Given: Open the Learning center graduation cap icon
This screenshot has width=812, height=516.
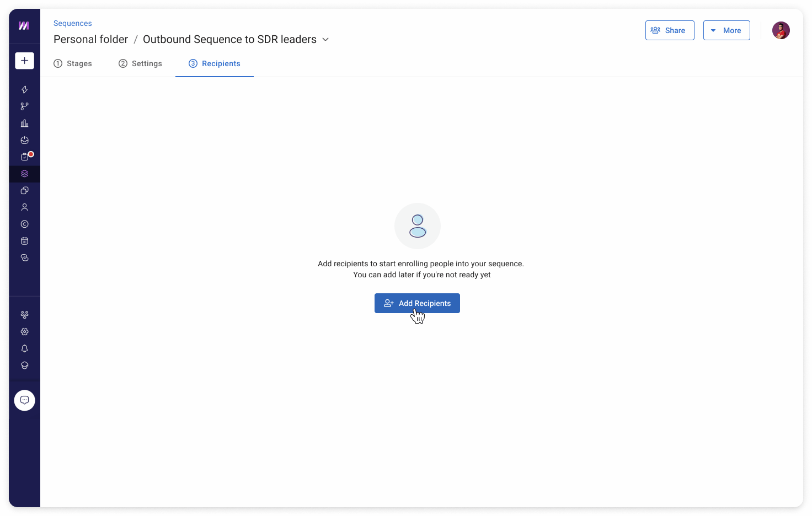Looking at the screenshot, I should pos(24,365).
